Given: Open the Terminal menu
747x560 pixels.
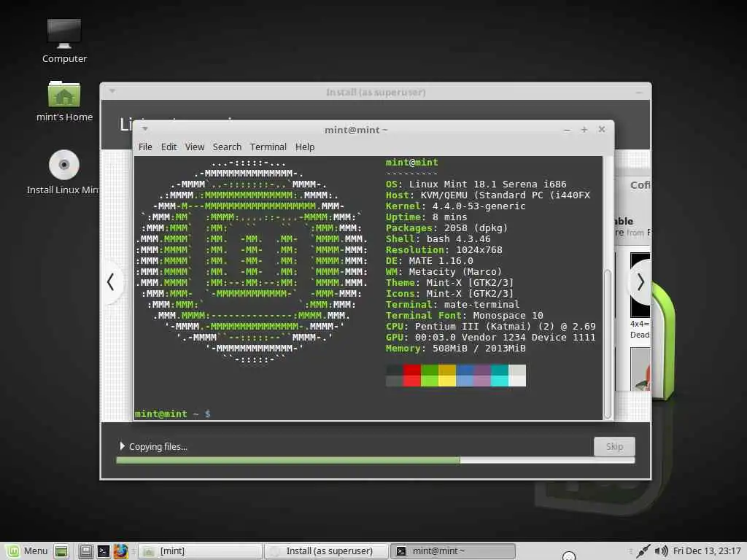Looking at the screenshot, I should pos(268,147).
